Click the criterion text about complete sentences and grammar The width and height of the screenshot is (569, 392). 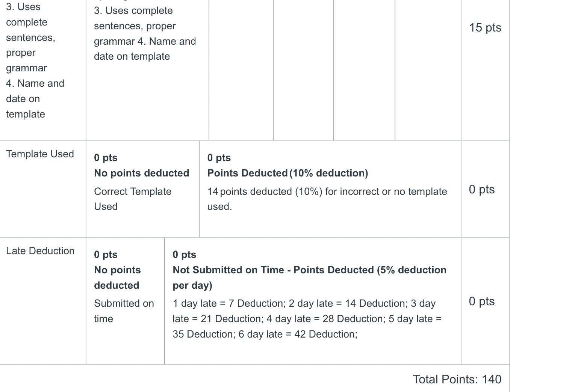[30, 38]
